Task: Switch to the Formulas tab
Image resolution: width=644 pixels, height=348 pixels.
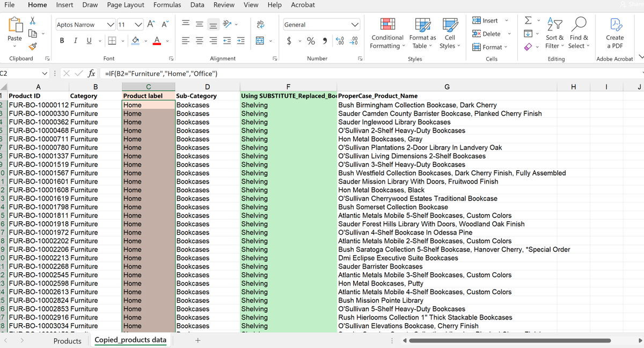Action: (167, 5)
